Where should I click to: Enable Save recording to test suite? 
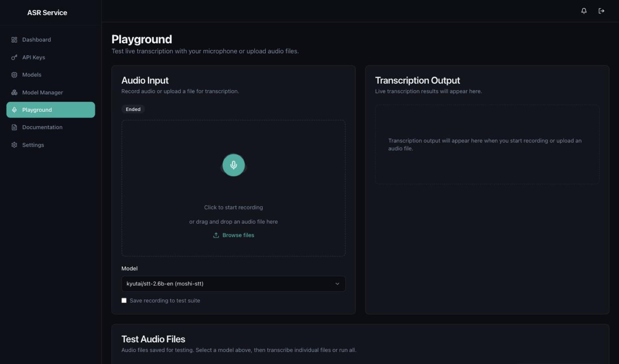(124, 301)
